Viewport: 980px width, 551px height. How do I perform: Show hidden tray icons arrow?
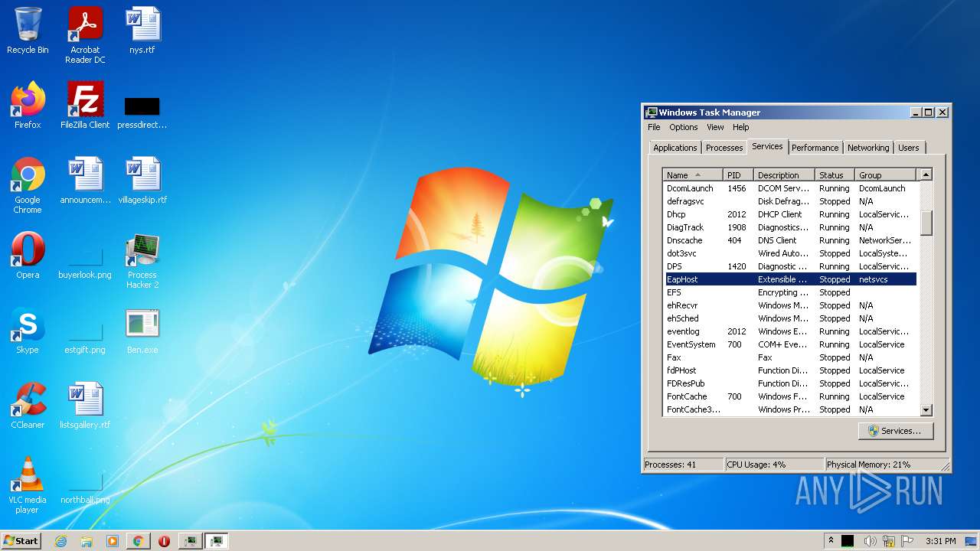831,541
